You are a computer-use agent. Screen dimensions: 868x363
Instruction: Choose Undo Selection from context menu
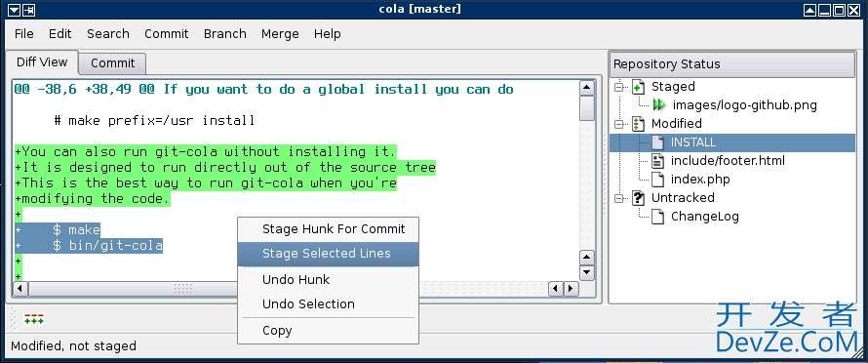click(329, 303)
